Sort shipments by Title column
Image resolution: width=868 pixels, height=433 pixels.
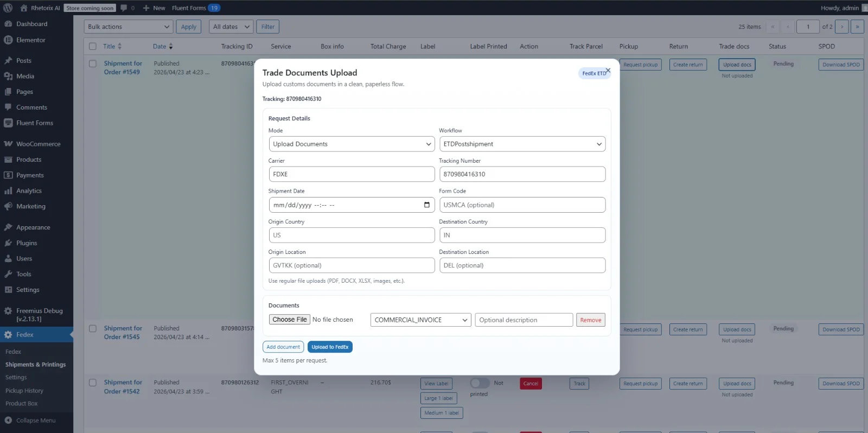112,46
